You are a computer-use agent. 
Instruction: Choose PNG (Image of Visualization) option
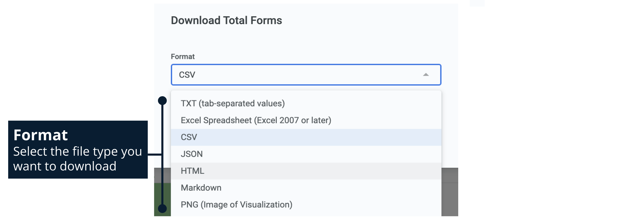tap(236, 205)
